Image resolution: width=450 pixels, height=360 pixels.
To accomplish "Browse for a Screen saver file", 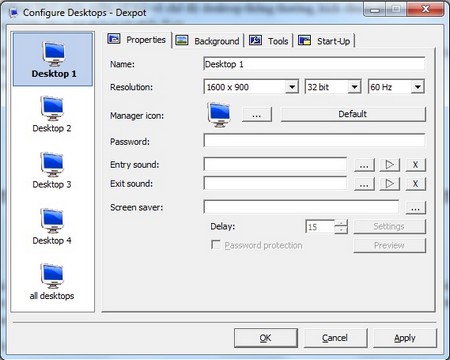I will [415, 208].
